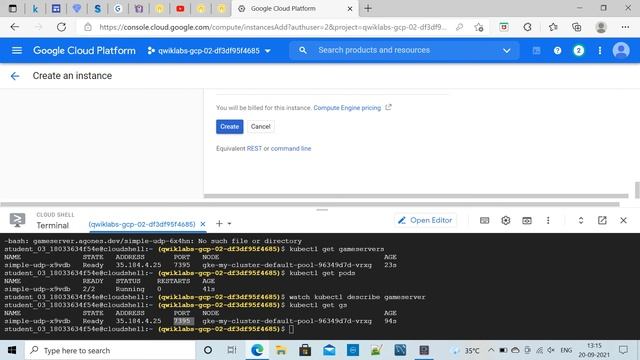The width and height of the screenshot is (640, 360).
Task: Open File Explorer from the taskbar
Action: (x=281, y=350)
